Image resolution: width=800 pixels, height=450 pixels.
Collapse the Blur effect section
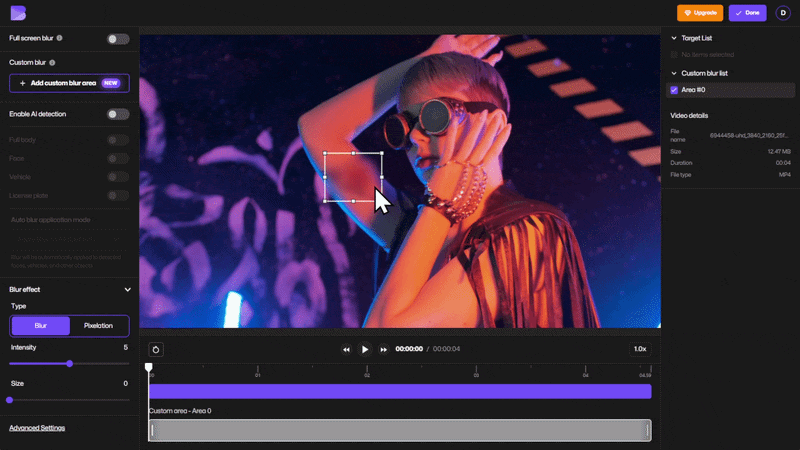click(128, 290)
